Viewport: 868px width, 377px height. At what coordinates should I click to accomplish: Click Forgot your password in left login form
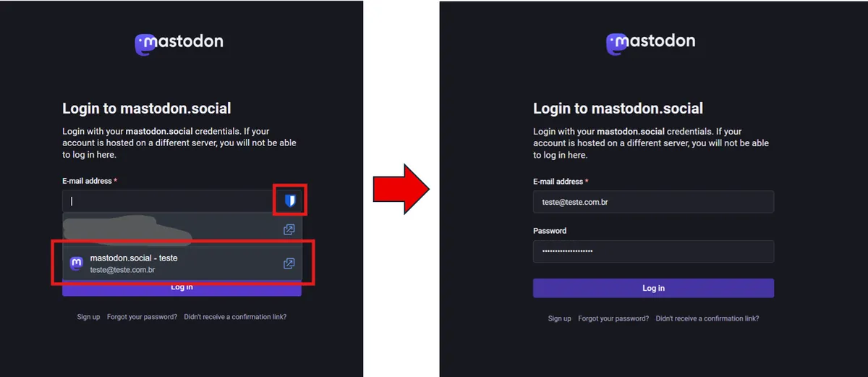[142, 317]
